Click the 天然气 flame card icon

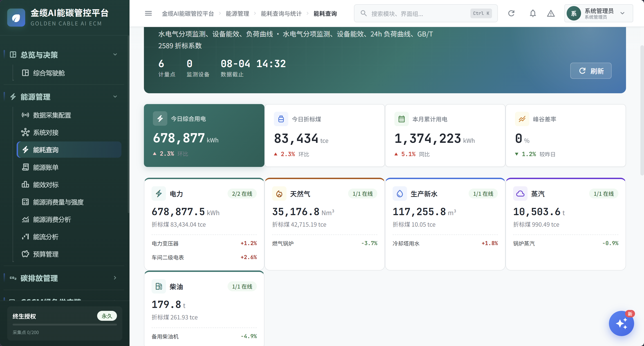coord(279,193)
